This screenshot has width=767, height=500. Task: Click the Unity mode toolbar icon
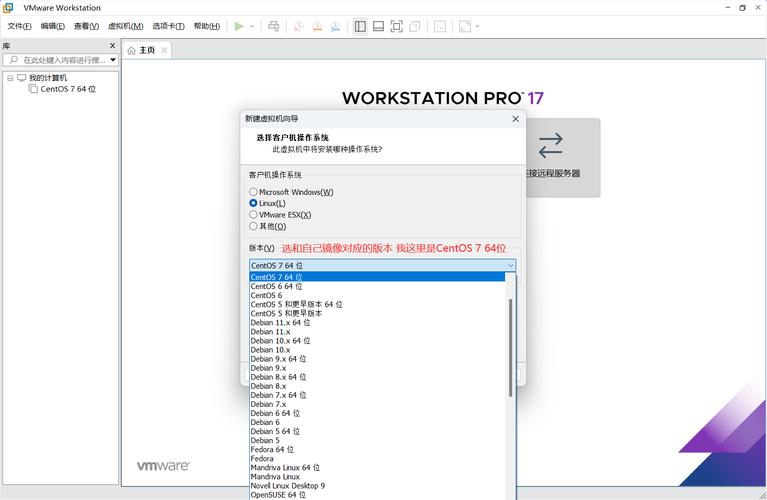pos(415,26)
